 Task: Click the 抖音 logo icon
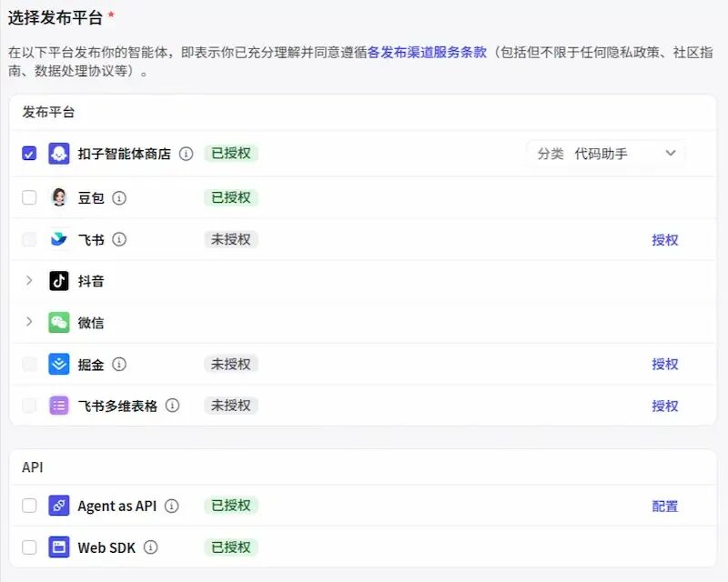59,281
